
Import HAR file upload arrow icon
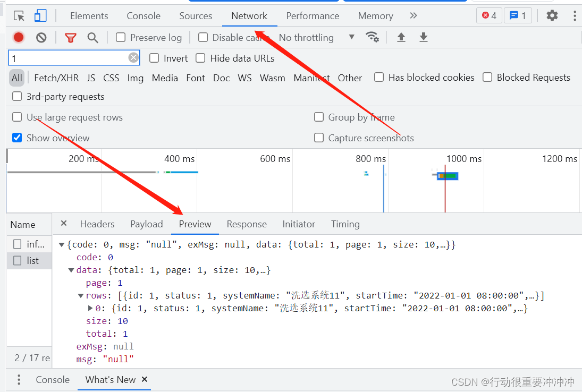point(401,37)
